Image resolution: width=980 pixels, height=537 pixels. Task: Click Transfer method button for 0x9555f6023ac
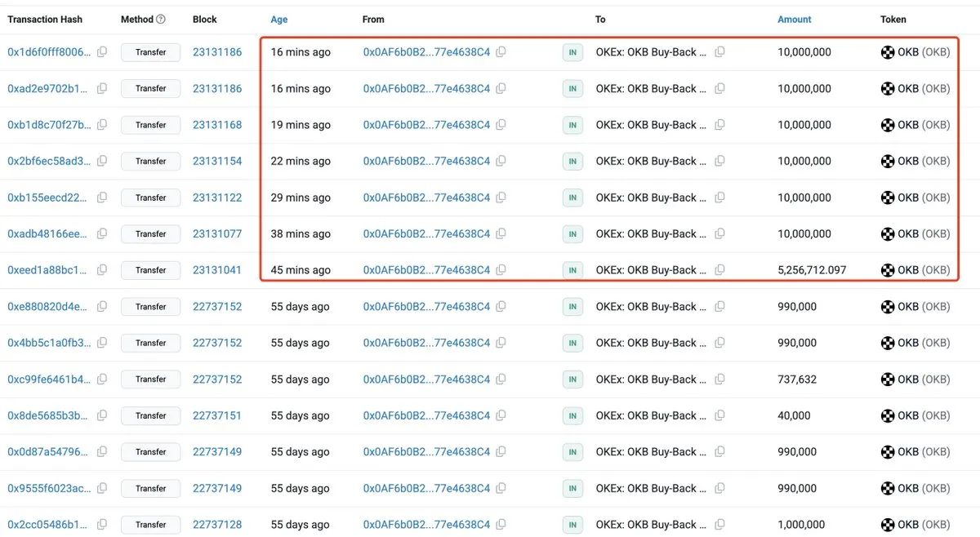coord(151,488)
